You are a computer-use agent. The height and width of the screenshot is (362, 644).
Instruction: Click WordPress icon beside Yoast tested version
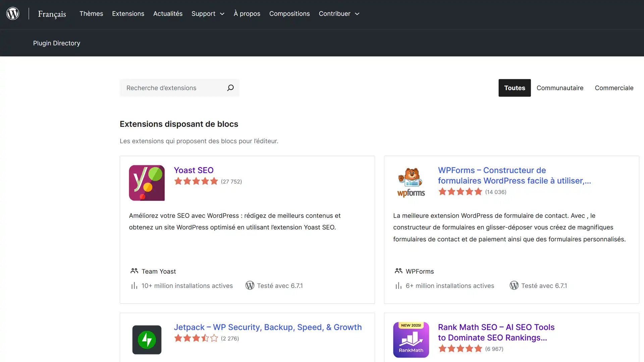point(250,285)
